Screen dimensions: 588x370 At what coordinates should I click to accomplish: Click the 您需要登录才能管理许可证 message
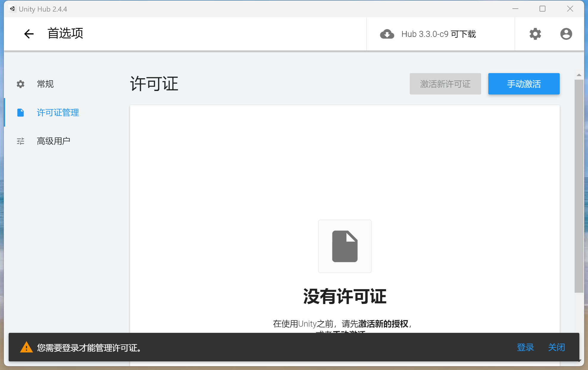coord(89,347)
